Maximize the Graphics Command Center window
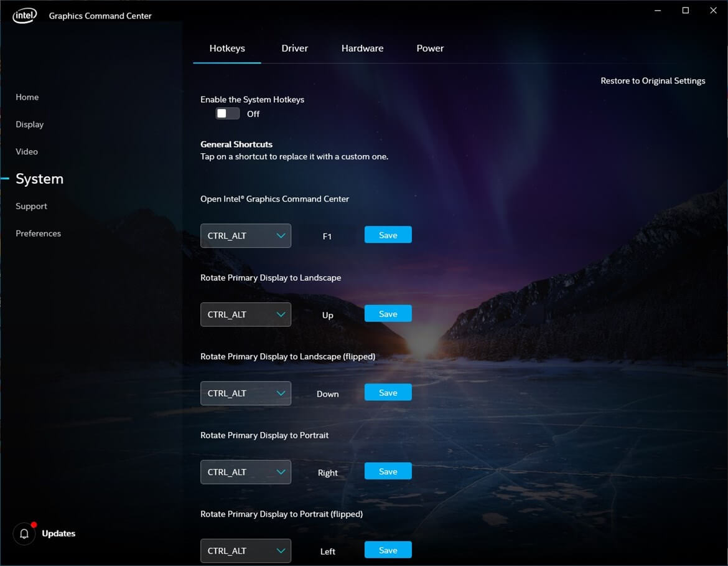This screenshot has width=728, height=566. 685,10
